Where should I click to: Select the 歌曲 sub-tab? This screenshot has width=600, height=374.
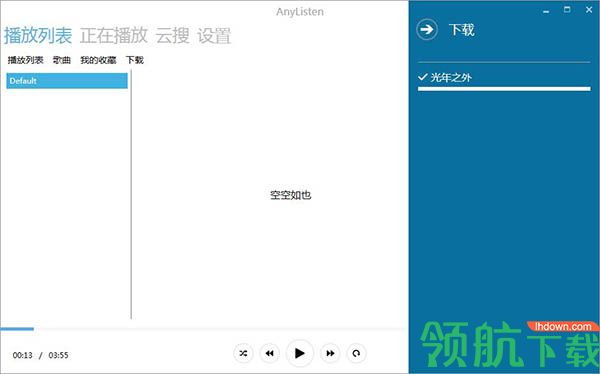[x=62, y=60]
